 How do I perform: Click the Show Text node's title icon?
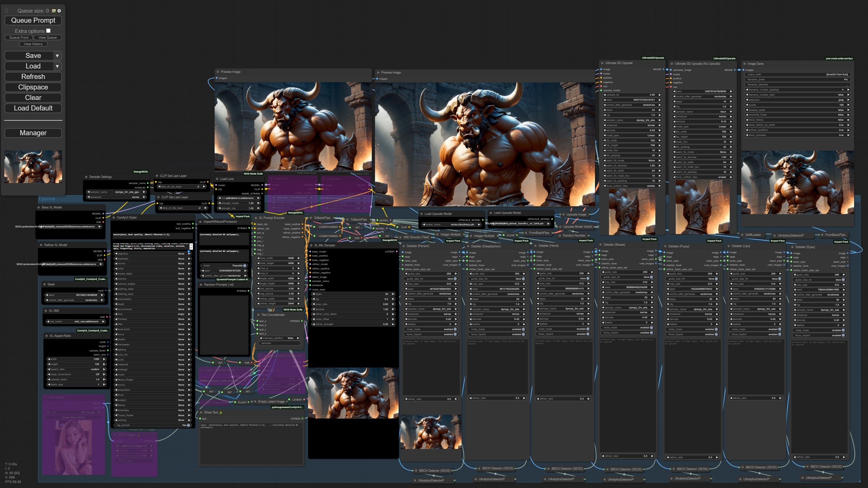[x=220, y=412]
